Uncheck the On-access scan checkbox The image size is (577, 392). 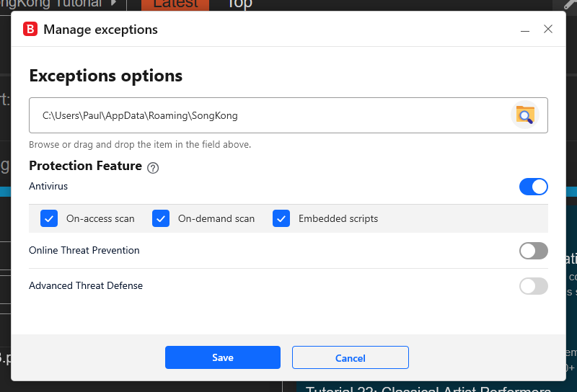click(49, 218)
